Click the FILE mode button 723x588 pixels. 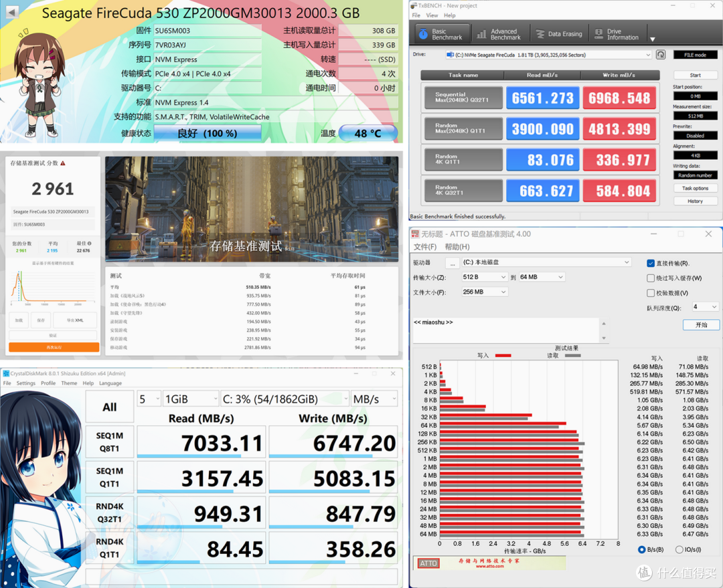(x=695, y=55)
